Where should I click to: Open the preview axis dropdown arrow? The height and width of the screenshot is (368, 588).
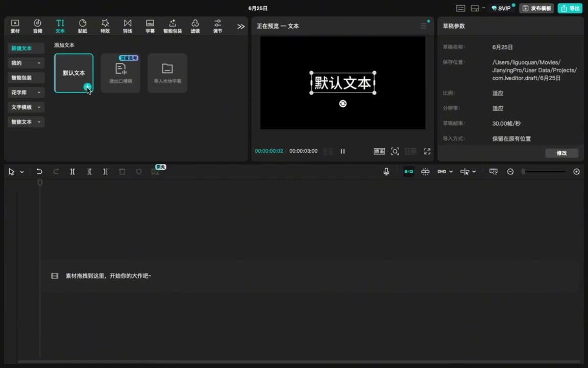[x=474, y=172]
